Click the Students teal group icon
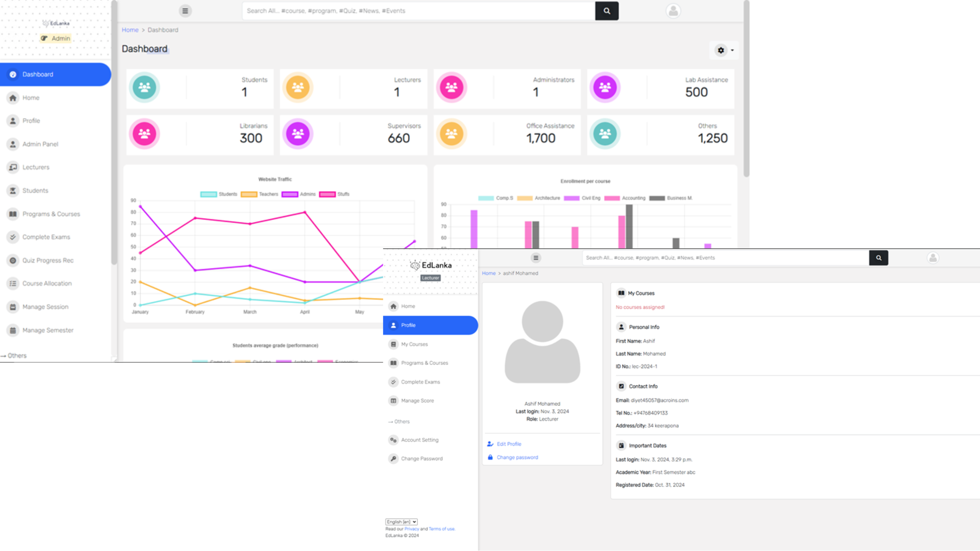Viewport: 980px width, 551px height. [144, 88]
